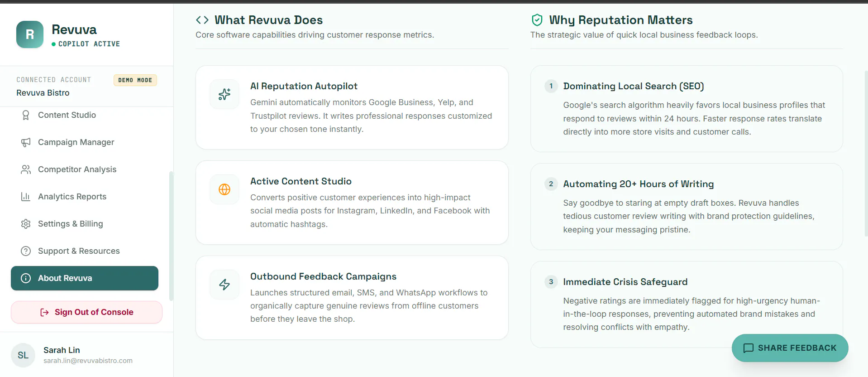This screenshot has width=868, height=377.
Task: Click the Revuva Bistro connected account name
Action: pyautogui.click(x=43, y=93)
